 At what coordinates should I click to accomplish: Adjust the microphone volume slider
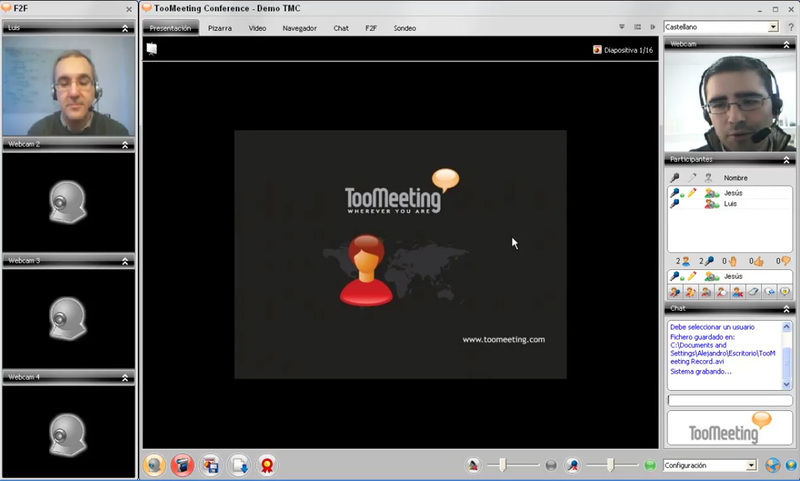pos(612,465)
